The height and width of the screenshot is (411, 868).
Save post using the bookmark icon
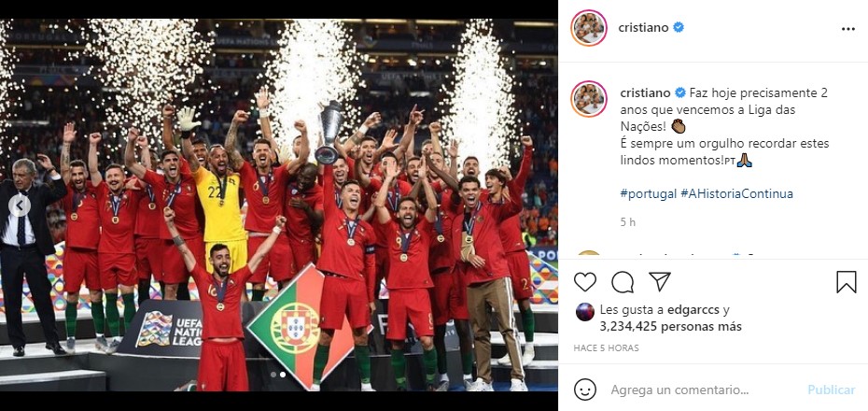coord(846,282)
